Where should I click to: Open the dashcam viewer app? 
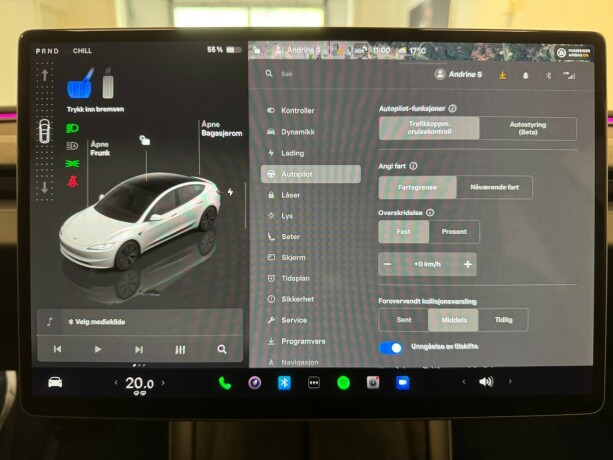point(373,383)
